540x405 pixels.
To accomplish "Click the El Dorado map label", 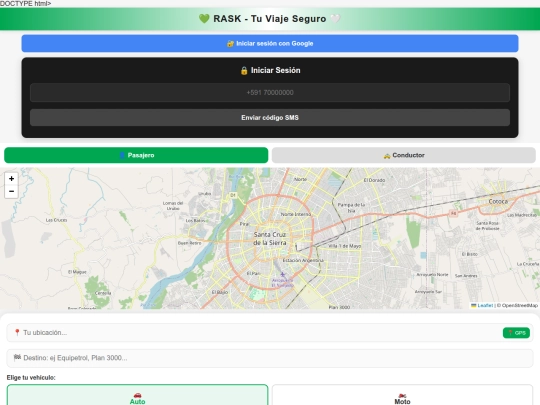I will 374,180.
